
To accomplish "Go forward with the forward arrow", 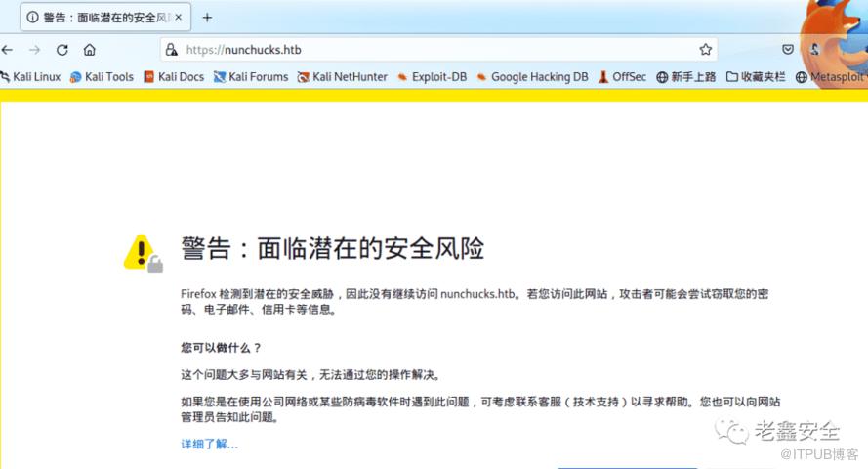I will pos(34,50).
